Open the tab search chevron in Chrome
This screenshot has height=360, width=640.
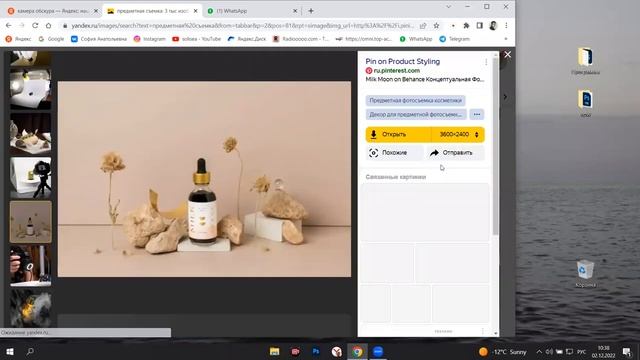(x=449, y=7)
